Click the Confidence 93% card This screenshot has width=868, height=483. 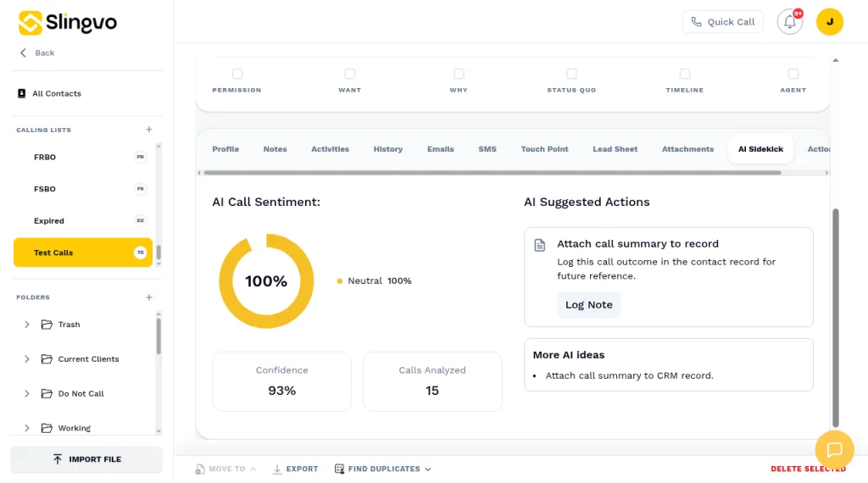281,382
